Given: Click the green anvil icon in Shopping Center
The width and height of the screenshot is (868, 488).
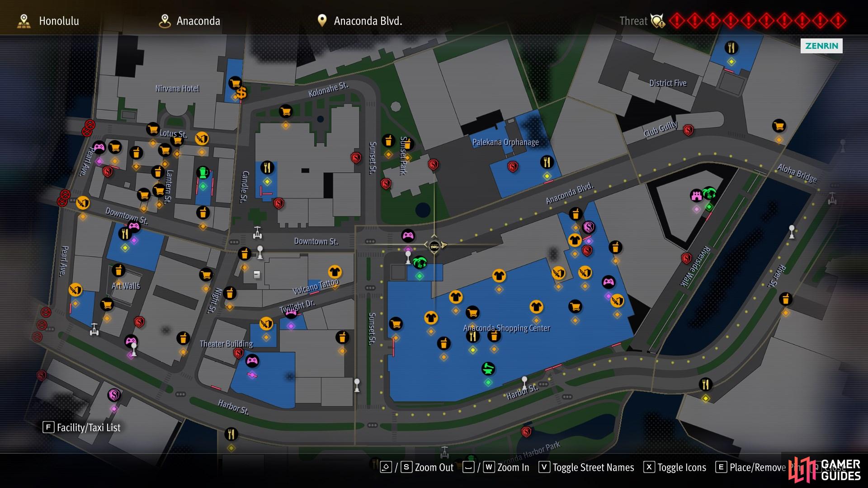Looking at the screenshot, I should pos(488,369).
